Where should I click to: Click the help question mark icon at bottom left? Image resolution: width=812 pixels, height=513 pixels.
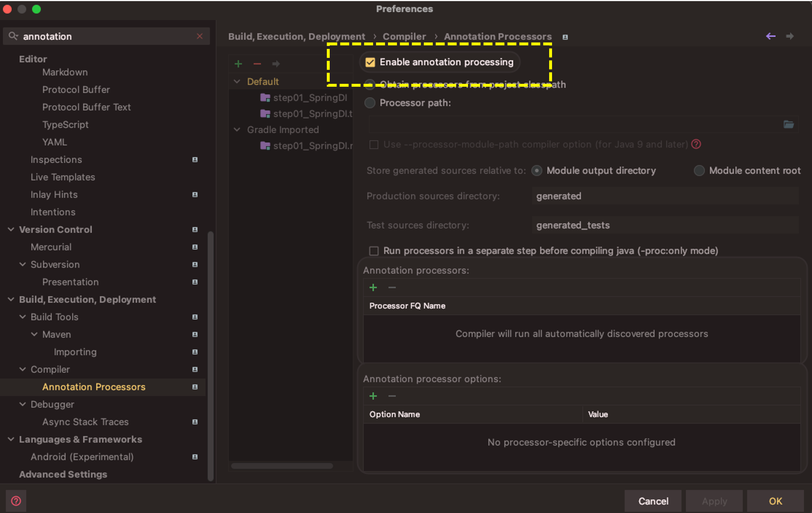click(x=16, y=501)
